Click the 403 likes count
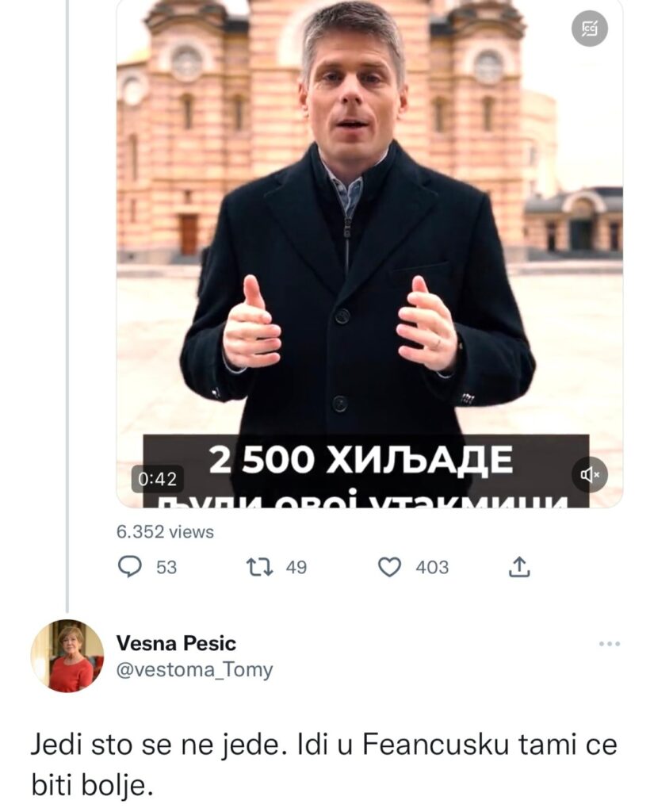The image size is (654, 812). [432, 567]
